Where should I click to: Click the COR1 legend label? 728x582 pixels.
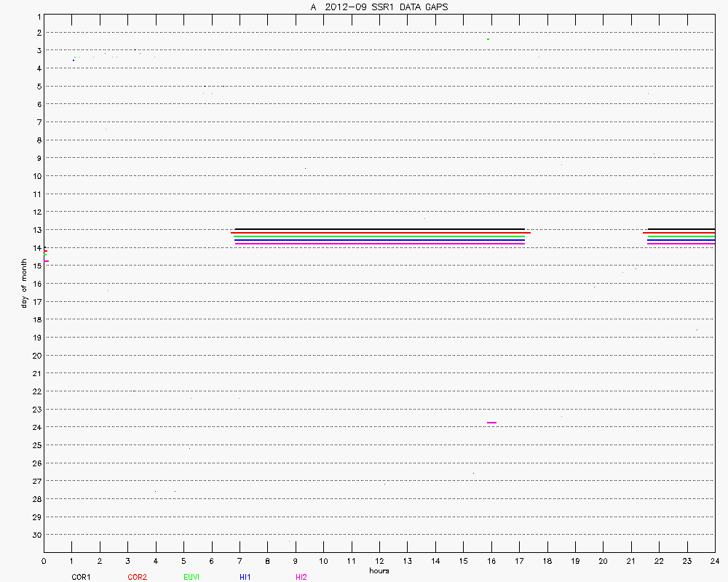[x=80, y=577]
